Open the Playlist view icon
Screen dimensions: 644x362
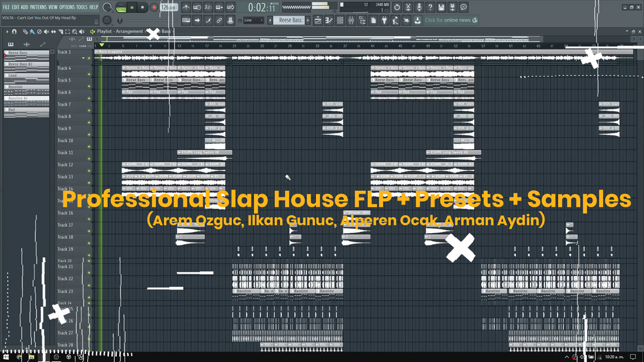click(318, 20)
